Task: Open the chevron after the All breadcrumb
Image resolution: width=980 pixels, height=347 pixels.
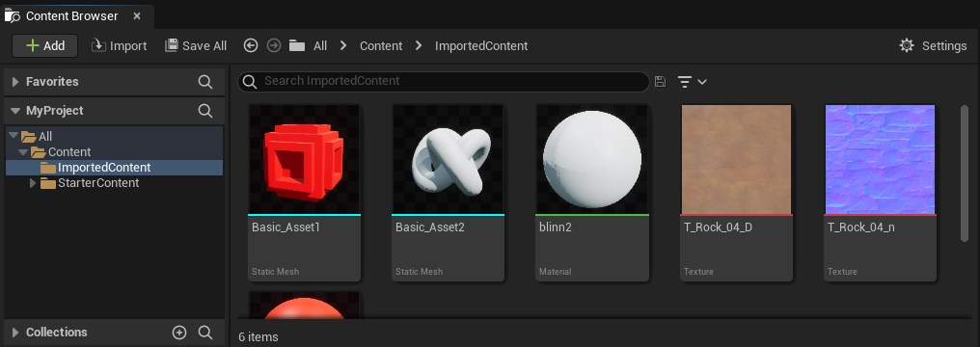Action: click(343, 45)
